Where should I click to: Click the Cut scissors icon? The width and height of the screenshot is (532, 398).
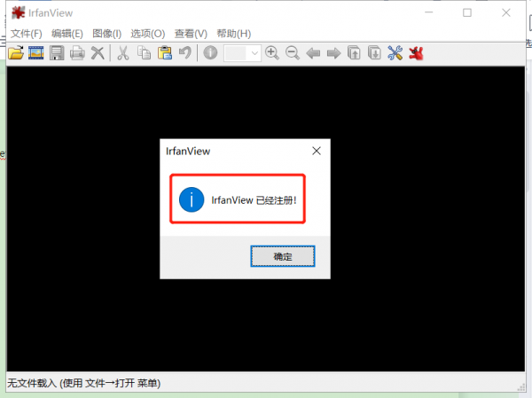pyautogui.click(x=123, y=53)
